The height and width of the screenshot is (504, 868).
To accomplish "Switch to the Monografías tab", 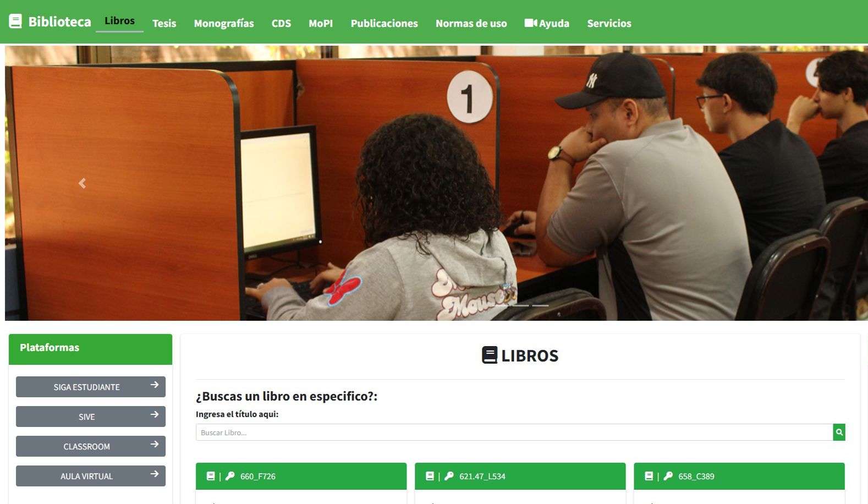I will (224, 23).
